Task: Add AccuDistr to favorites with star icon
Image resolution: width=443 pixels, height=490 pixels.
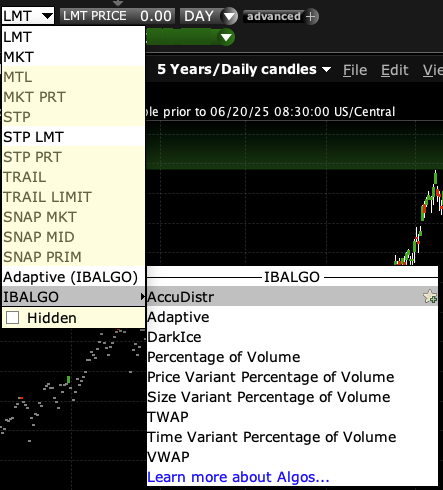Action: pyautogui.click(x=430, y=296)
